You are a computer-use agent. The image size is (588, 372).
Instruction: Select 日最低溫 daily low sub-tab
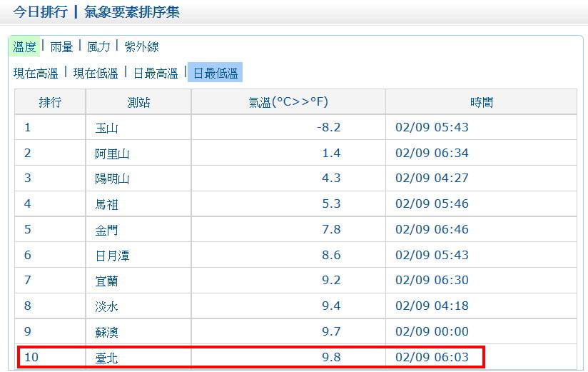(215, 73)
